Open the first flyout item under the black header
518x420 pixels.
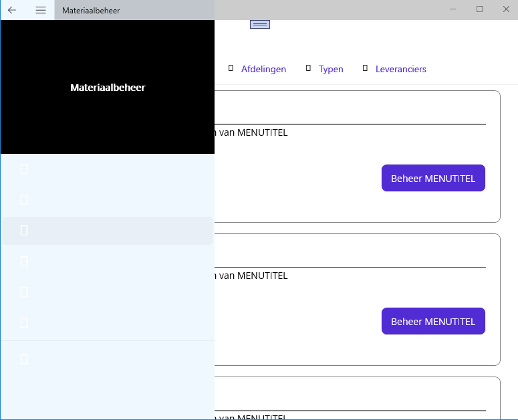click(x=108, y=169)
